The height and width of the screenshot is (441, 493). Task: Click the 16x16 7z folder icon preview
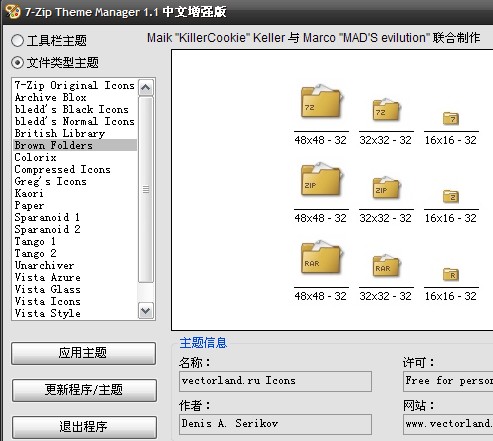point(451,118)
